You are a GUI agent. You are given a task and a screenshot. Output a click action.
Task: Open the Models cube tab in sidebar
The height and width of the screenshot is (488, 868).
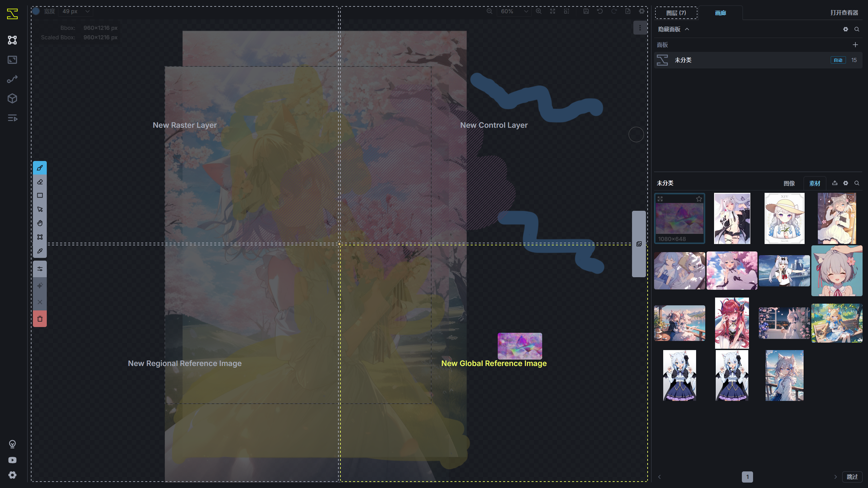(12, 99)
